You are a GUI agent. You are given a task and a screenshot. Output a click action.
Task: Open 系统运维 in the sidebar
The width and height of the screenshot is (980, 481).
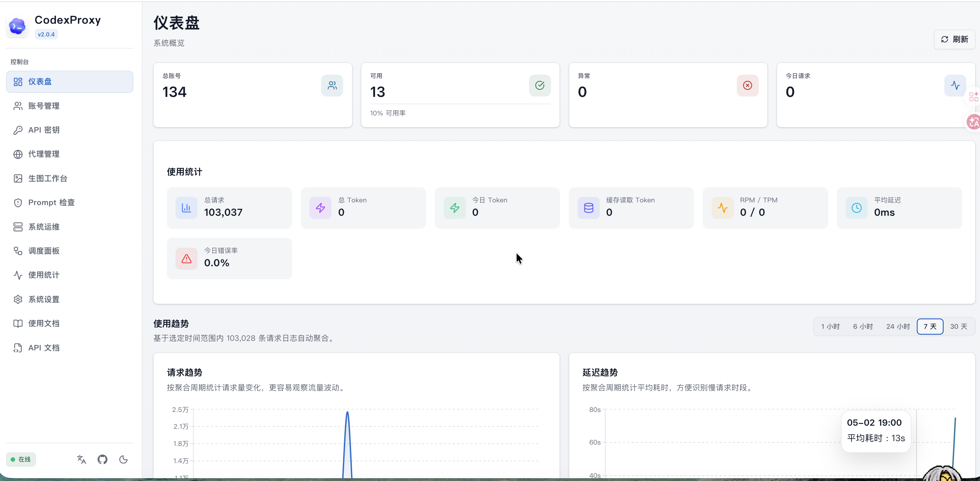[x=70, y=227]
